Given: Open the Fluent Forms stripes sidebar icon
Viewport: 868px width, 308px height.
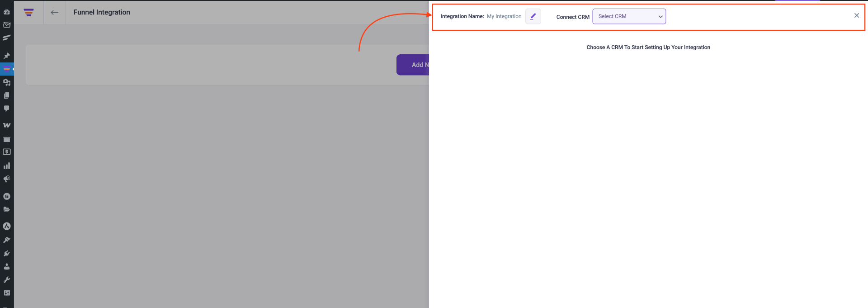Looking at the screenshot, I should tap(7, 38).
